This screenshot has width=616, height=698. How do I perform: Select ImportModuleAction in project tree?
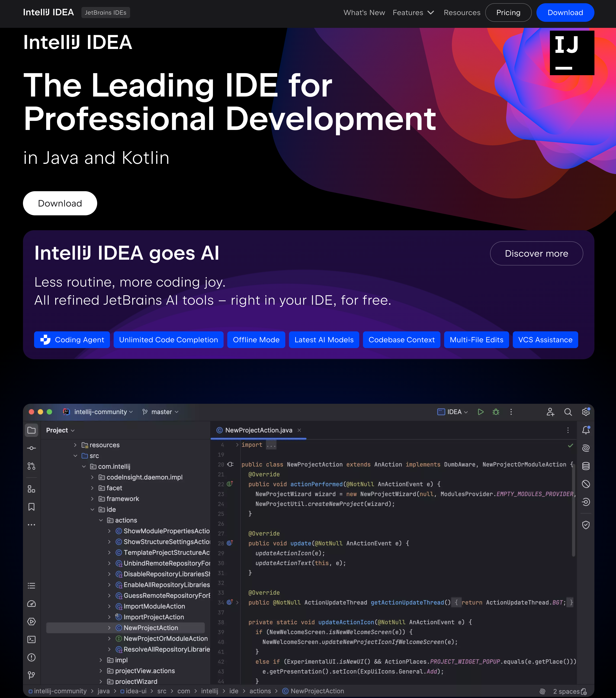[x=154, y=606]
